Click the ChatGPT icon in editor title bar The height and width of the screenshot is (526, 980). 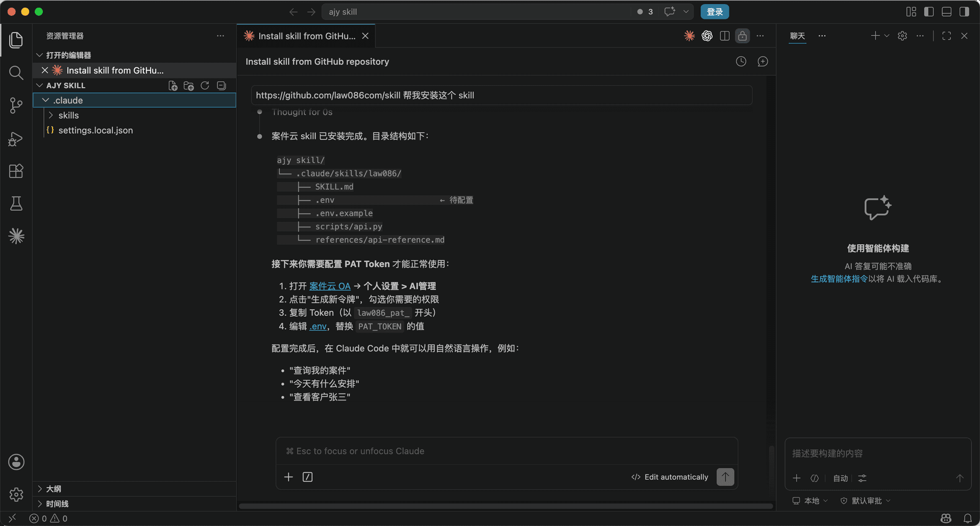click(x=707, y=36)
